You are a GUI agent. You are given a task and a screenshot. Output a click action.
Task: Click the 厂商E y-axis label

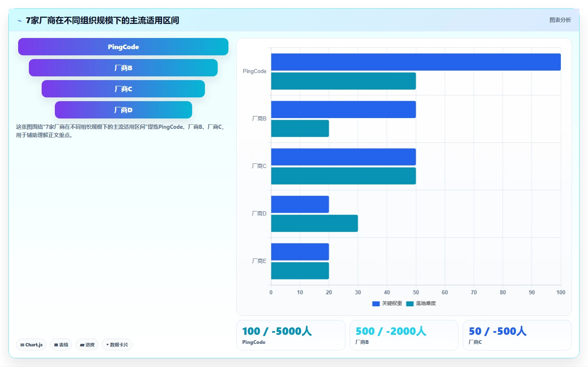click(259, 261)
